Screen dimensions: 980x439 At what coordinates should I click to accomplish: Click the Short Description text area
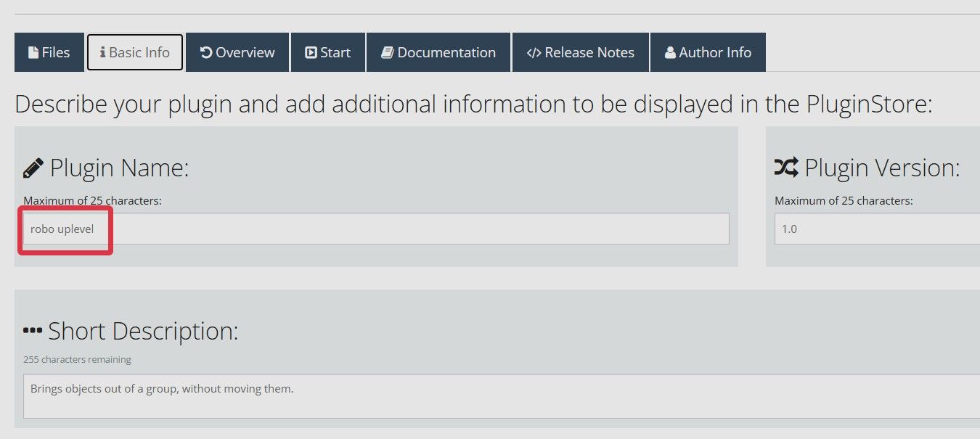[502, 396]
